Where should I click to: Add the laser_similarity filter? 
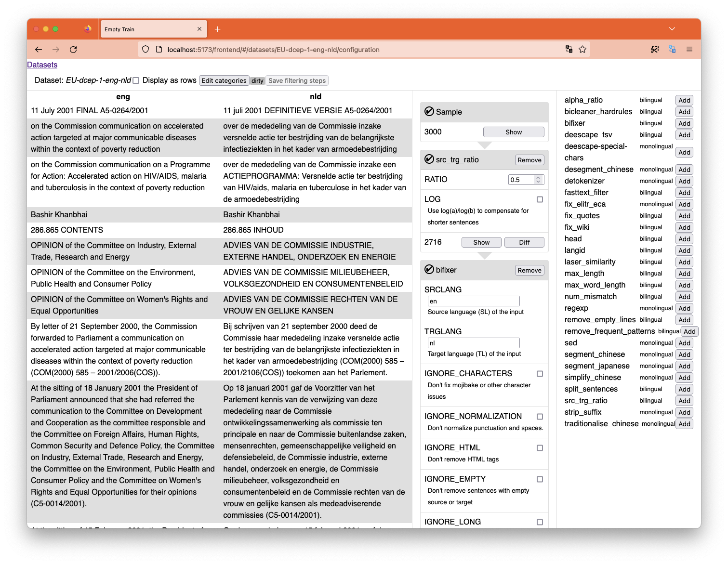point(684,262)
